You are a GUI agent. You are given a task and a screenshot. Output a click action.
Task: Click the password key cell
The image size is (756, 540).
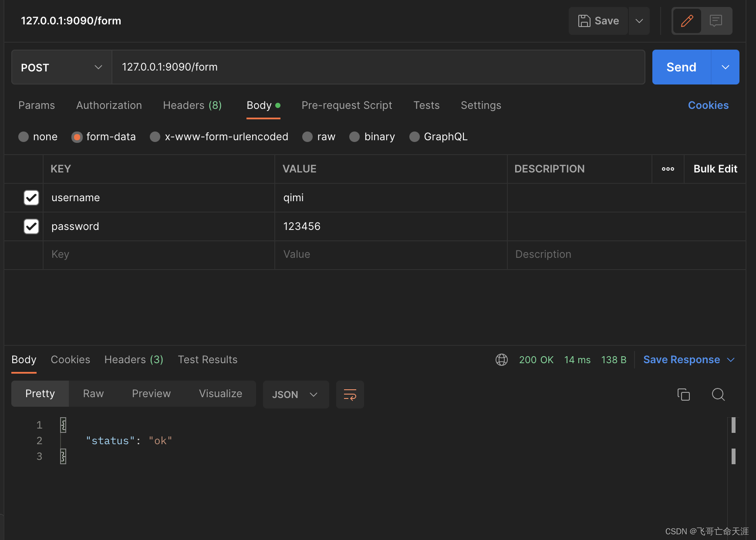(x=159, y=226)
